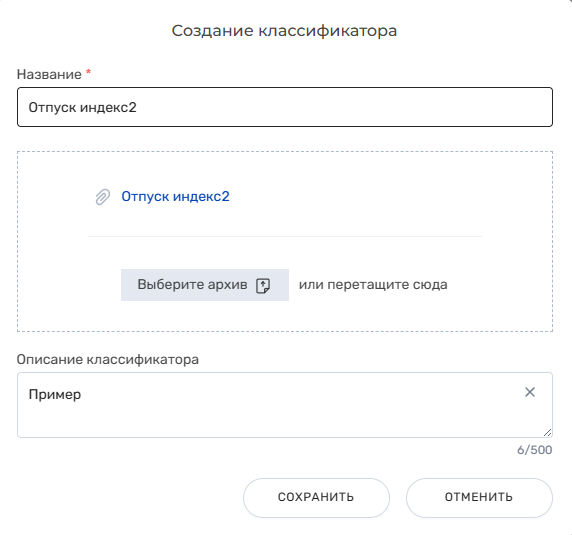Click the textarea resize handle corner
The image size is (572, 535).
[547, 433]
